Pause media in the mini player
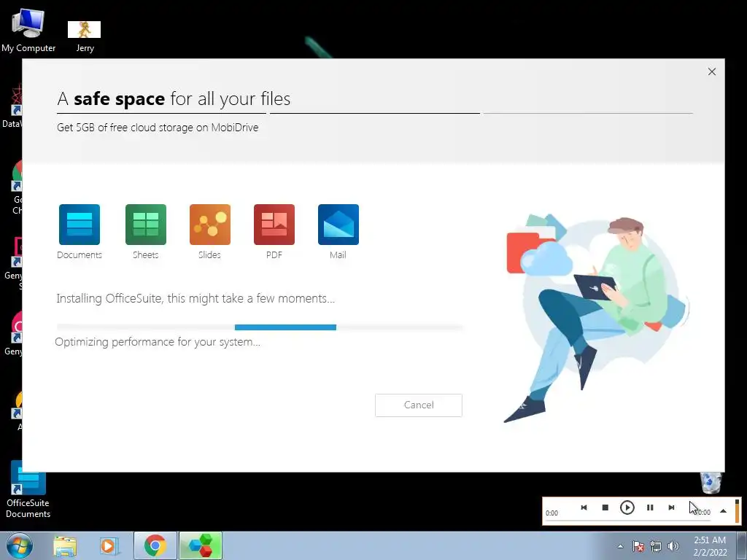Screen dimensions: 747x560 [650, 507]
